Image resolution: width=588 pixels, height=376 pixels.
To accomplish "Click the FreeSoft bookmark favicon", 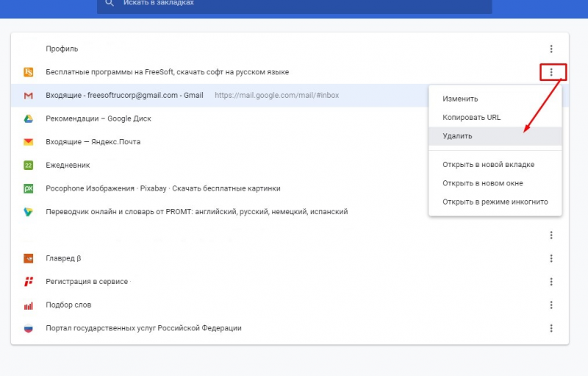I will click(x=29, y=72).
